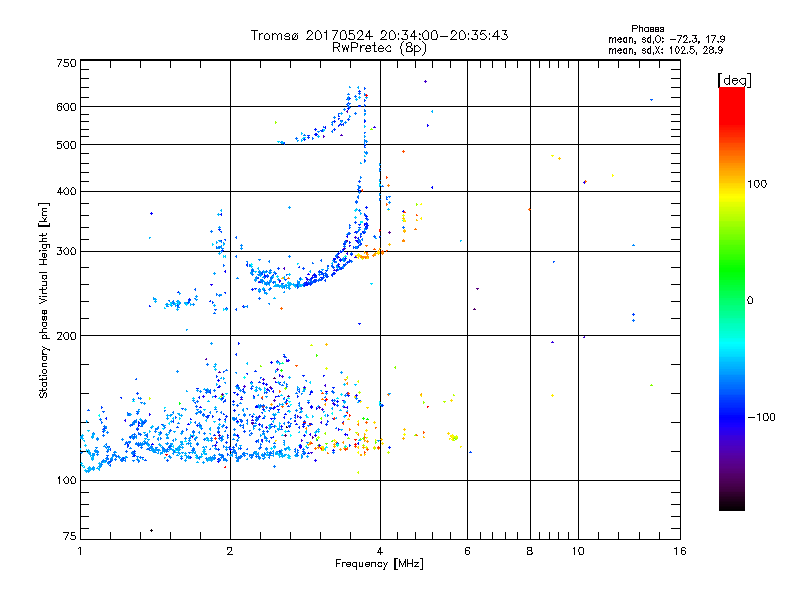
Task: Click the X-mode mean, sd value line
Action: [665, 49]
